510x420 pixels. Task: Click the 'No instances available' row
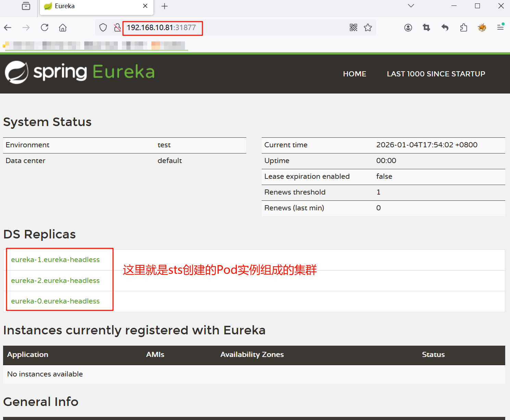pos(254,374)
